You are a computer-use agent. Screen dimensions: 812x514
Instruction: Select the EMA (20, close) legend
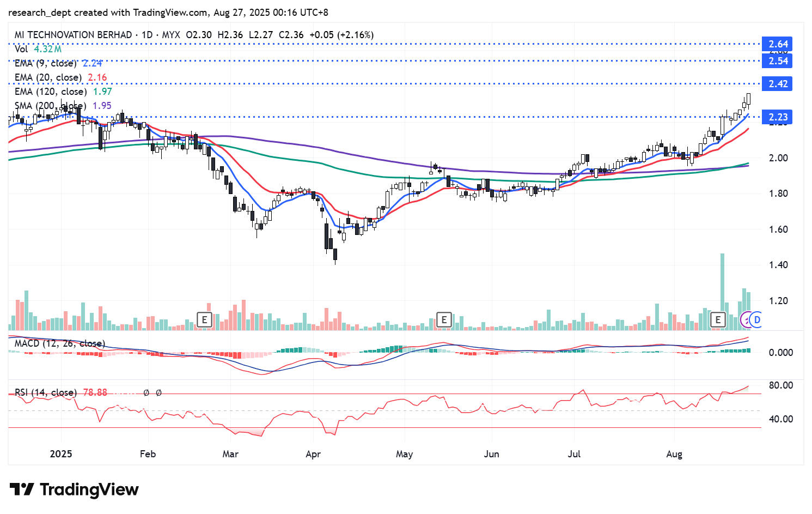48,77
